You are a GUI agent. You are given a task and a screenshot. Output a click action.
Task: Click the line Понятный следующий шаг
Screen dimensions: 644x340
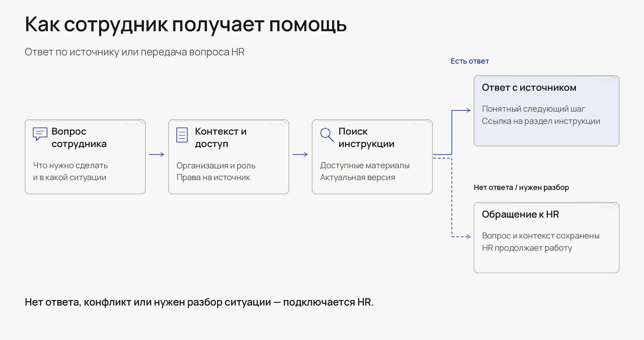pos(534,109)
